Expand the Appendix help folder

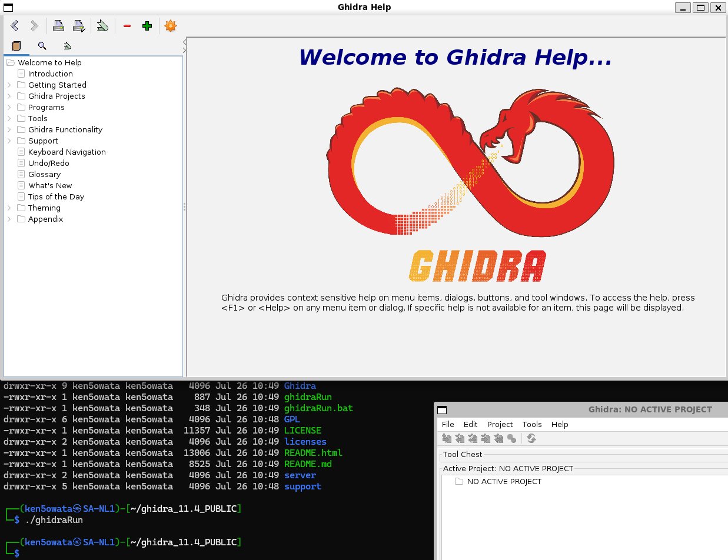pyautogui.click(x=9, y=219)
